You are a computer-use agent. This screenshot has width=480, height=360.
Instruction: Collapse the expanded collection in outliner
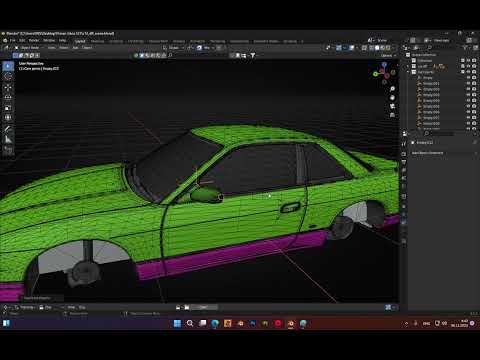[408, 72]
